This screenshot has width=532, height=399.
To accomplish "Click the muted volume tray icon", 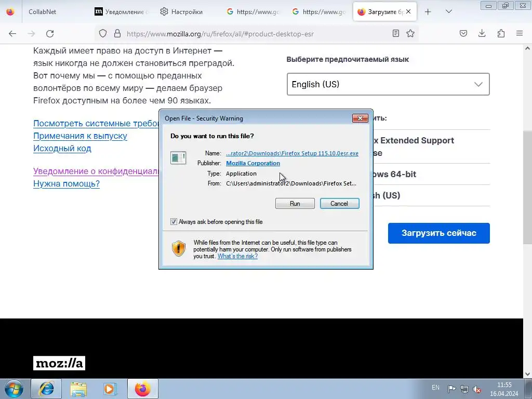I will tap(477, 389).
